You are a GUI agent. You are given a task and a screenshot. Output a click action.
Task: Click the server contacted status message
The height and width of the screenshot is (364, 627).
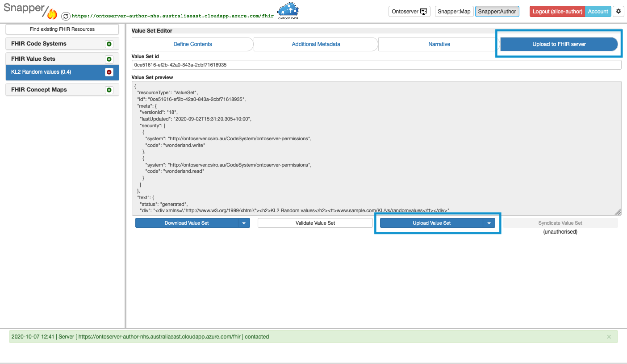coord(140,337)
